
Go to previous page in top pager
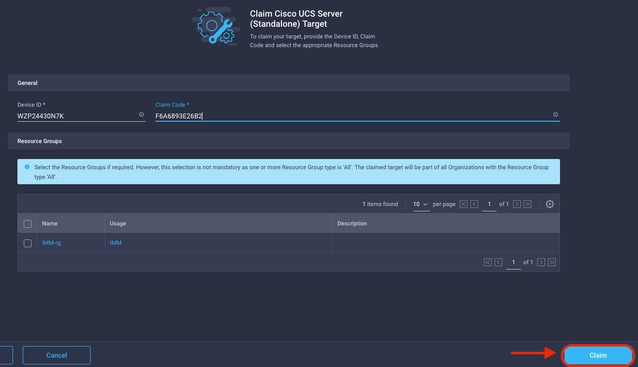coord(474,204)
